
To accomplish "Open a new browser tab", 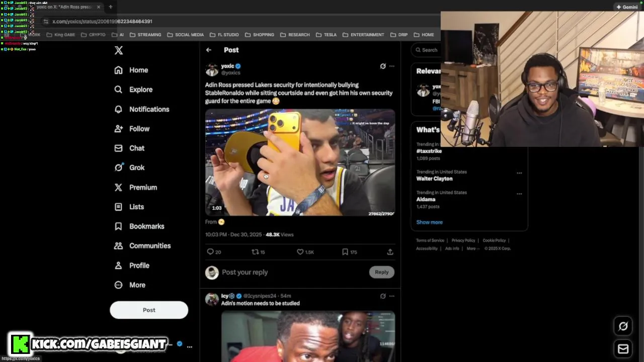I will pos(111,7).
